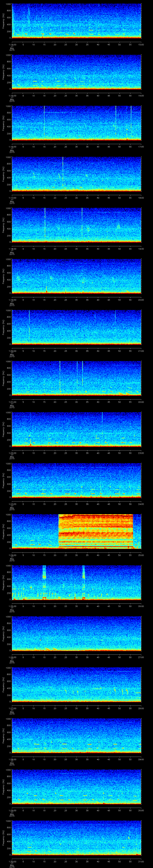Image resolution: width=153 pixels, height=868 pixels.
Task: Select the 1:15:00 spectrogram panel
Action: pos(77,72)
